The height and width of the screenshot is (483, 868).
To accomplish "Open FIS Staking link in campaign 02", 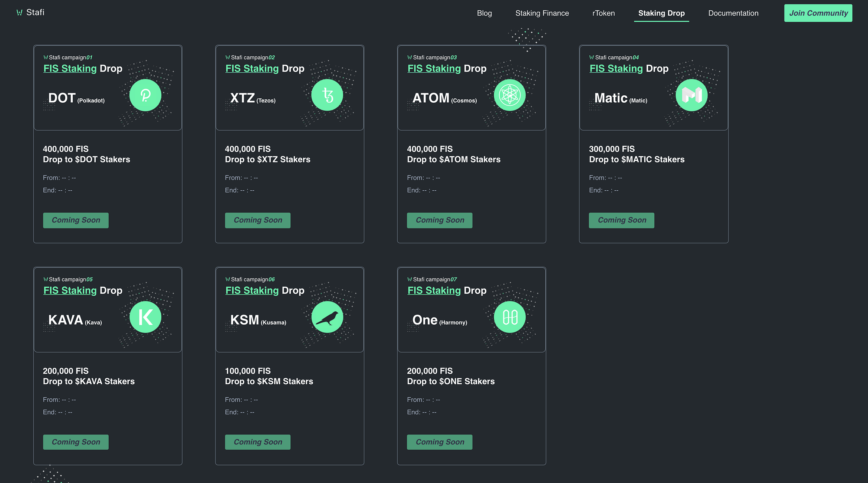I will coord(252,69).
